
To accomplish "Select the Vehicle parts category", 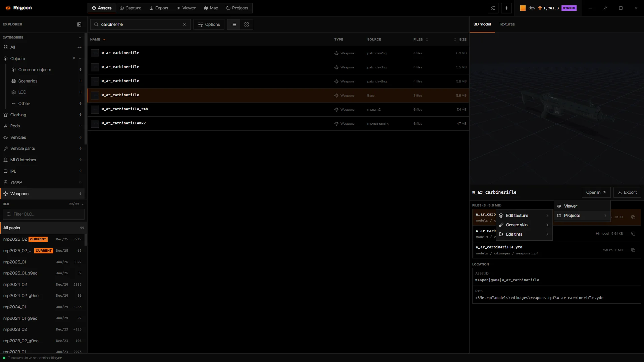I will [42, 148].
